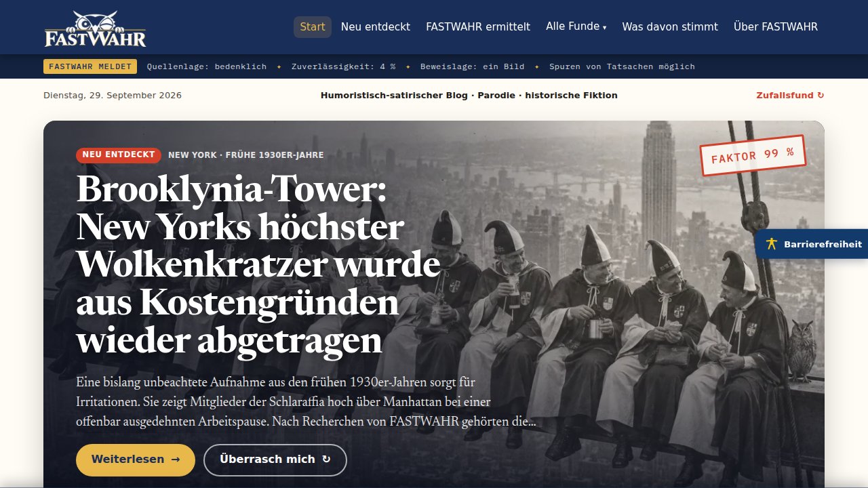Click the FAKTOR 99 % stamp
Viewport: 868px width, 488px height.
(753, 155)
